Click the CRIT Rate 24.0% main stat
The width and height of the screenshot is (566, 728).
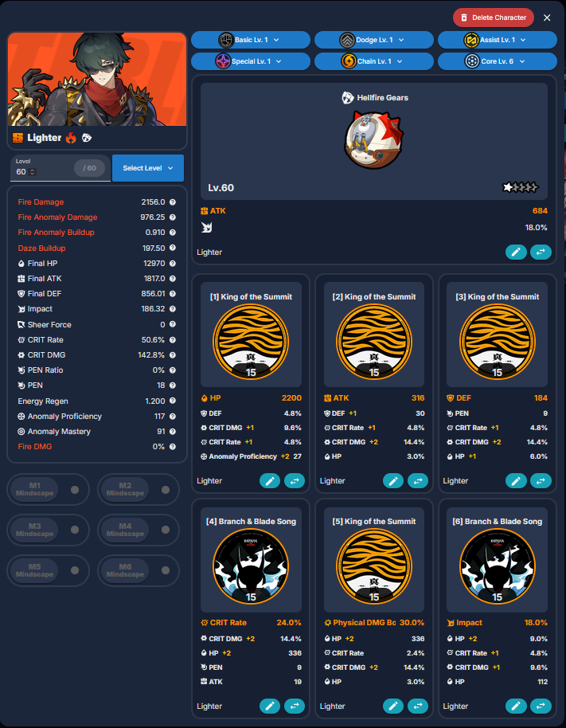click(x=251, y=623)
